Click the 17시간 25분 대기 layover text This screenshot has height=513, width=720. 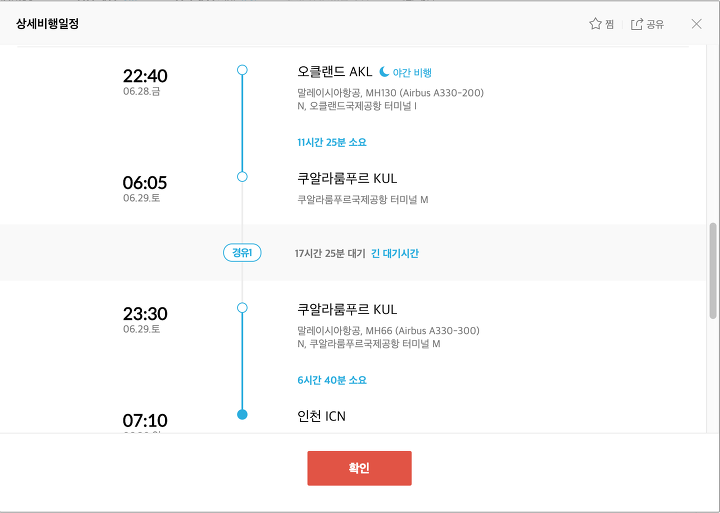click(x=330, y=254)
